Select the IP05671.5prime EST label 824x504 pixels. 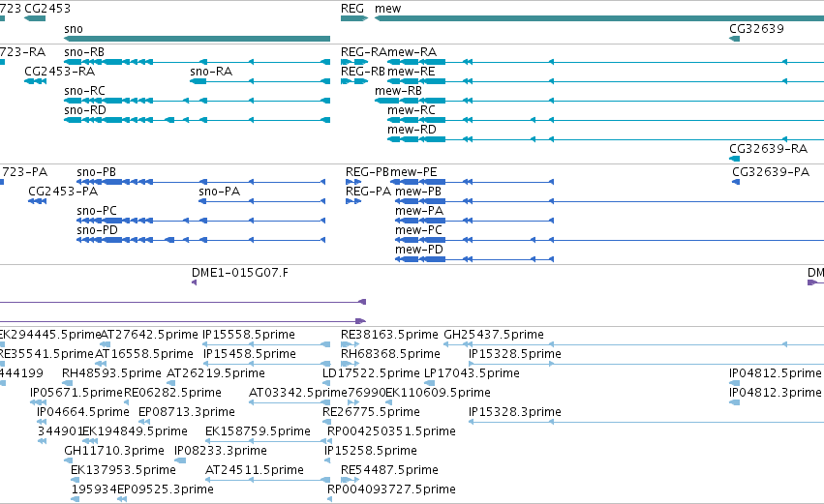[76, 393]
